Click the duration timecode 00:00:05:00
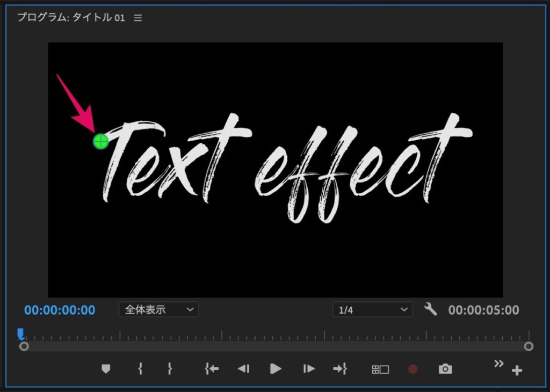 (x=484, y=310)
